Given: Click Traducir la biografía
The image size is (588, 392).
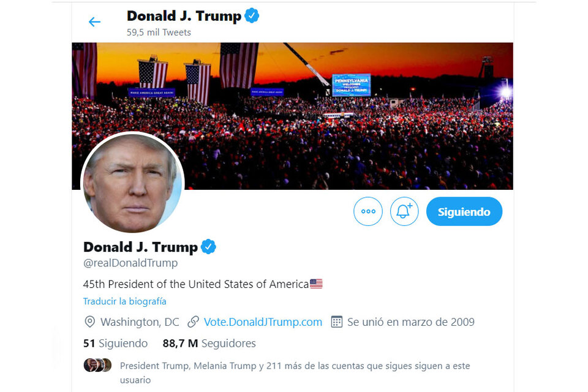Looking at the screenshot, I should tap(124, 301).
